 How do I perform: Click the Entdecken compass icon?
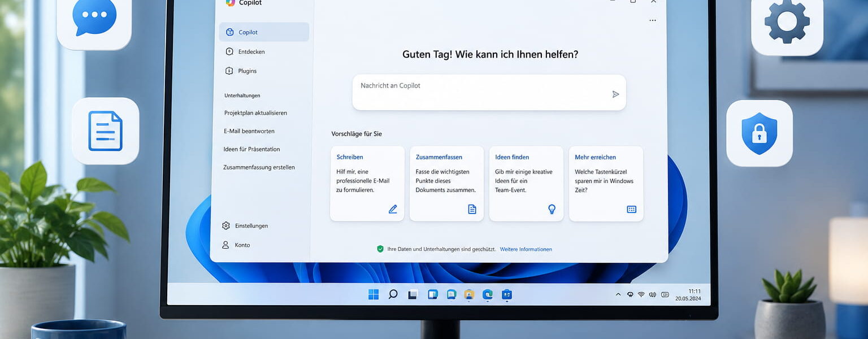(229, 51)
